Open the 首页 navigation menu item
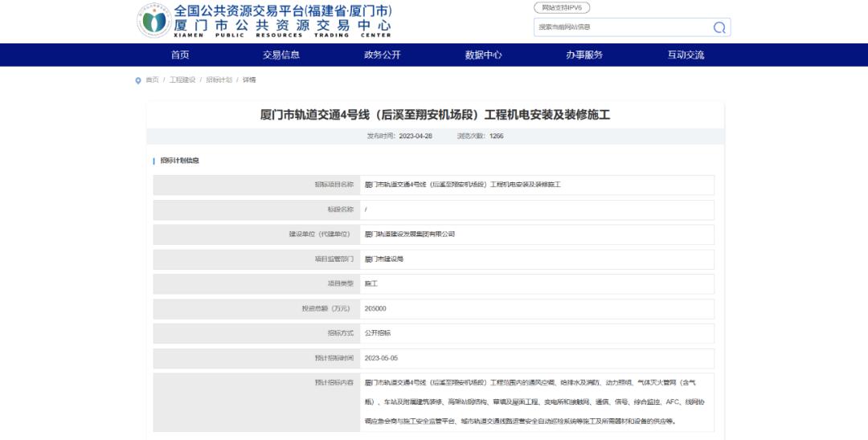 (180, 55)
